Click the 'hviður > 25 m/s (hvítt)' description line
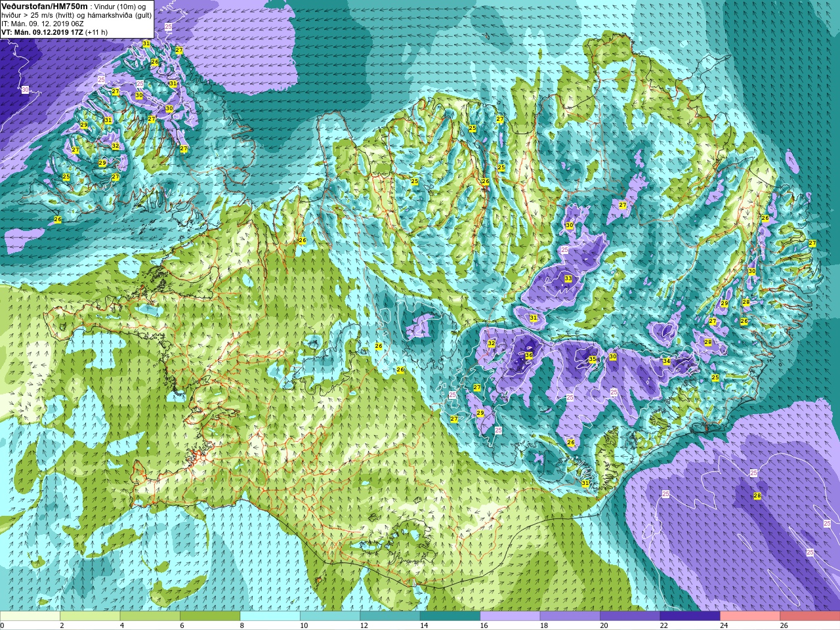This screenshot has height=630, width=840. click(x=77, y=15)
